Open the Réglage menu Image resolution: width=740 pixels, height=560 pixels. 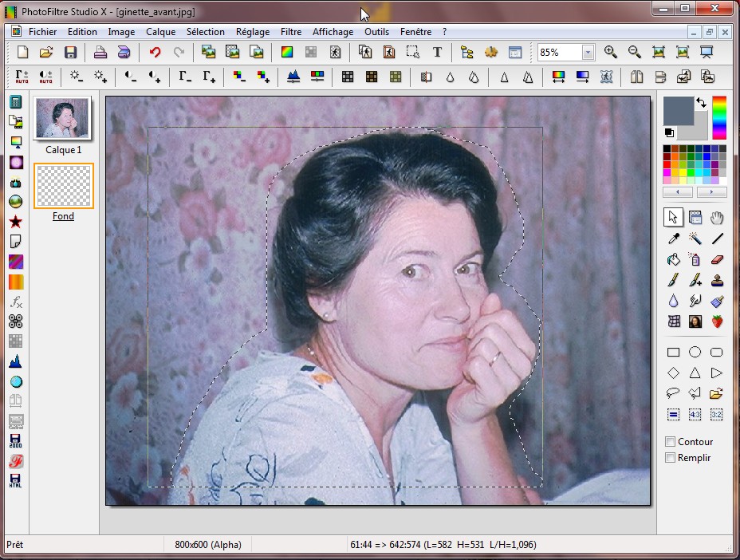coord(253,32)
